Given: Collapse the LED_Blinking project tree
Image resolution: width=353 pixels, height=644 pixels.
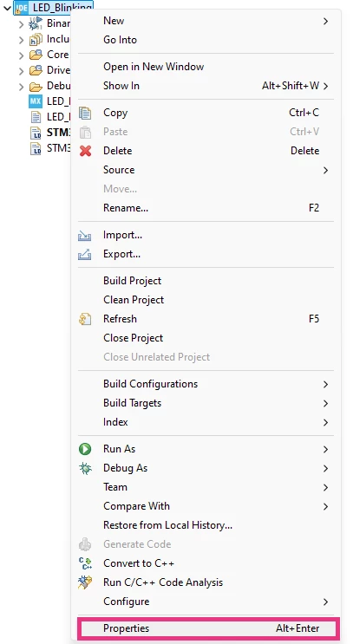Looking at the screenshot, I should pos(7,8).
